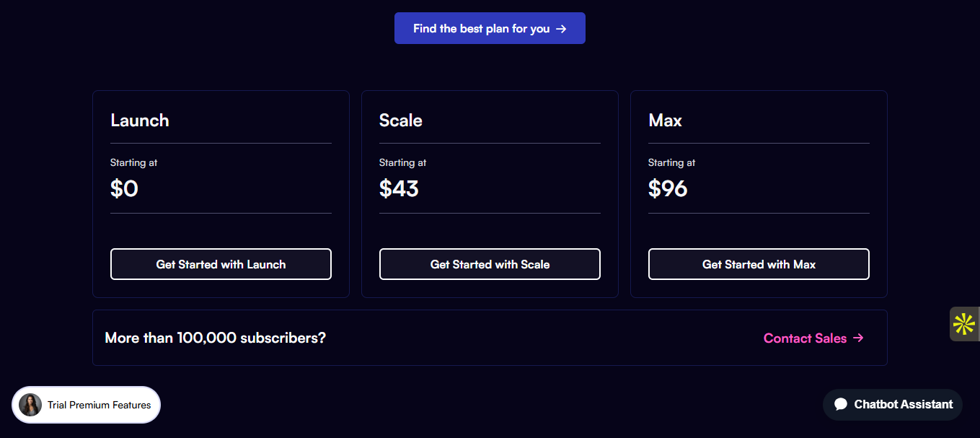Click the Scale plan heading
This screenshot has height=438, width=980.
point(401,121)
